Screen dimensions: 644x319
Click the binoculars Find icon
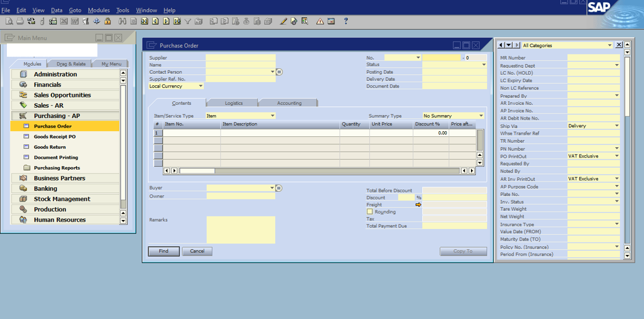[x=123, y=21]
